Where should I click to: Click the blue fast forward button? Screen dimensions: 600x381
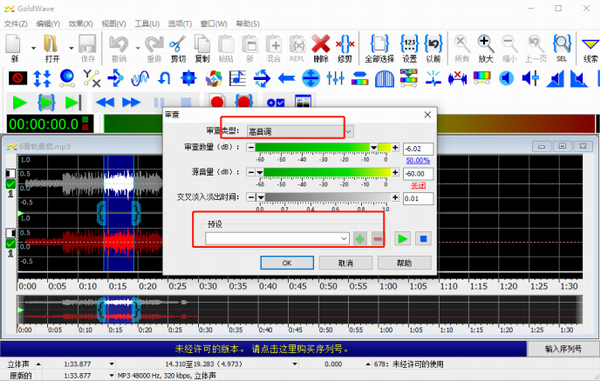131,102
